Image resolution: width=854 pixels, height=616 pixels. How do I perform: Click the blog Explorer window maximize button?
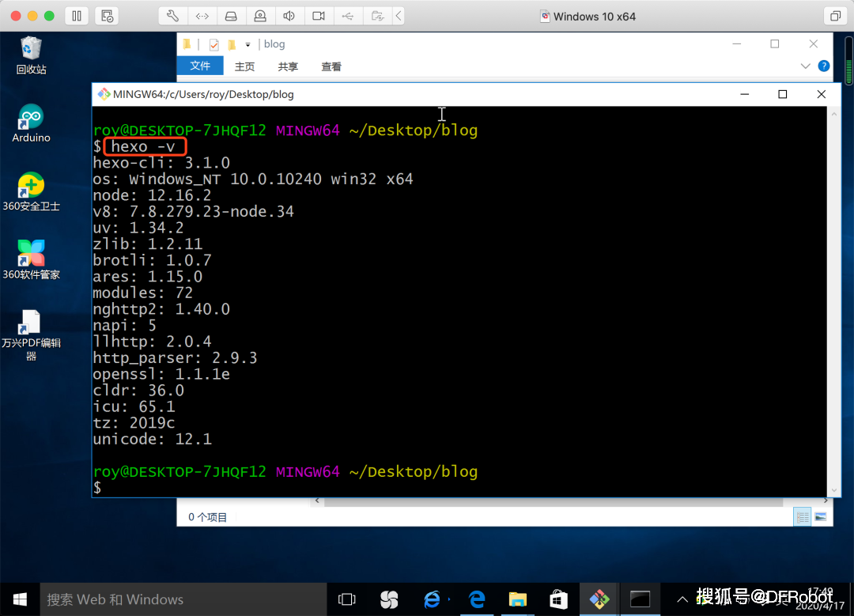(774, 44)
